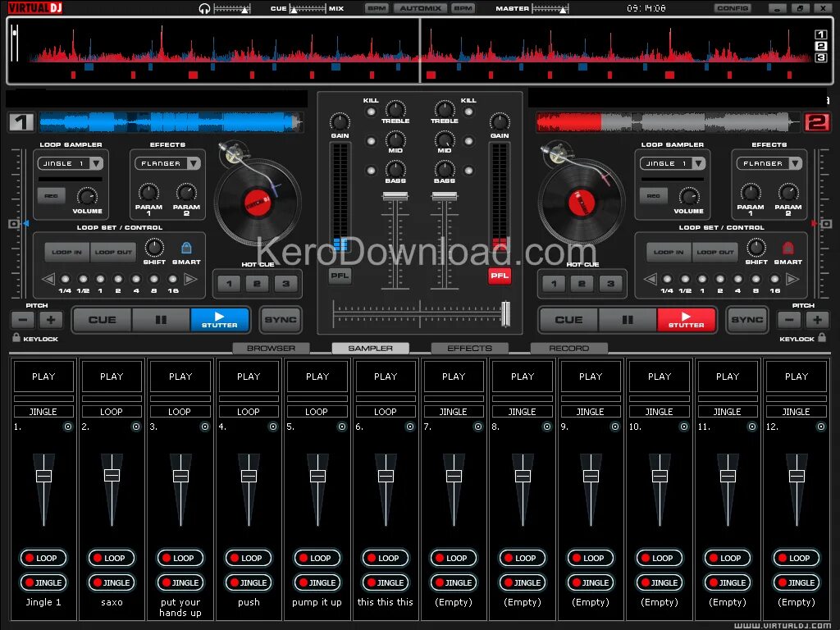Click deck 2 turntable vinyl

(582, 203)
